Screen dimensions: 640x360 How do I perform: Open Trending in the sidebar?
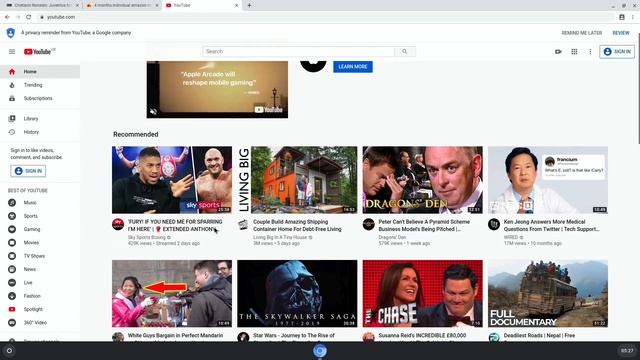(40, 85)
